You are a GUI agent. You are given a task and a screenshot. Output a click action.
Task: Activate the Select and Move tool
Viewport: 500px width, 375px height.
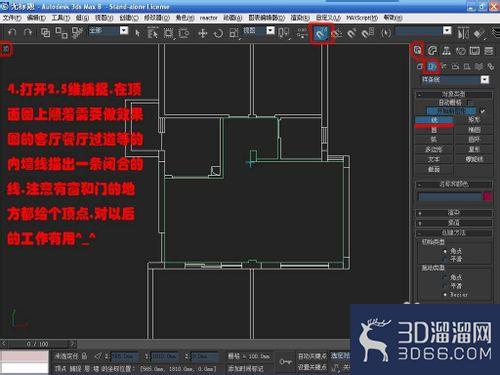click(x=203, y=33)
